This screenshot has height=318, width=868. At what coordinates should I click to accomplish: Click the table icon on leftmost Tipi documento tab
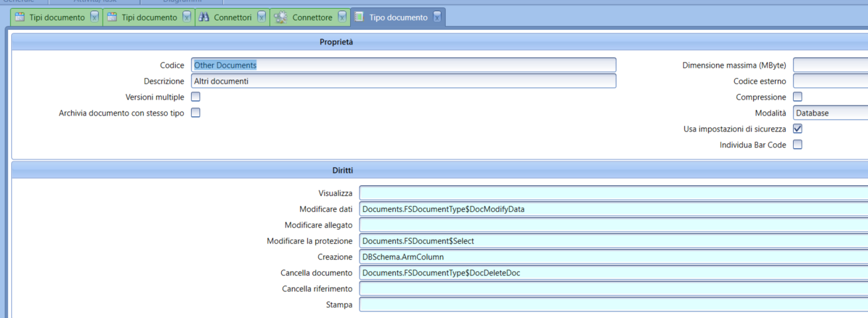[19, 18]
